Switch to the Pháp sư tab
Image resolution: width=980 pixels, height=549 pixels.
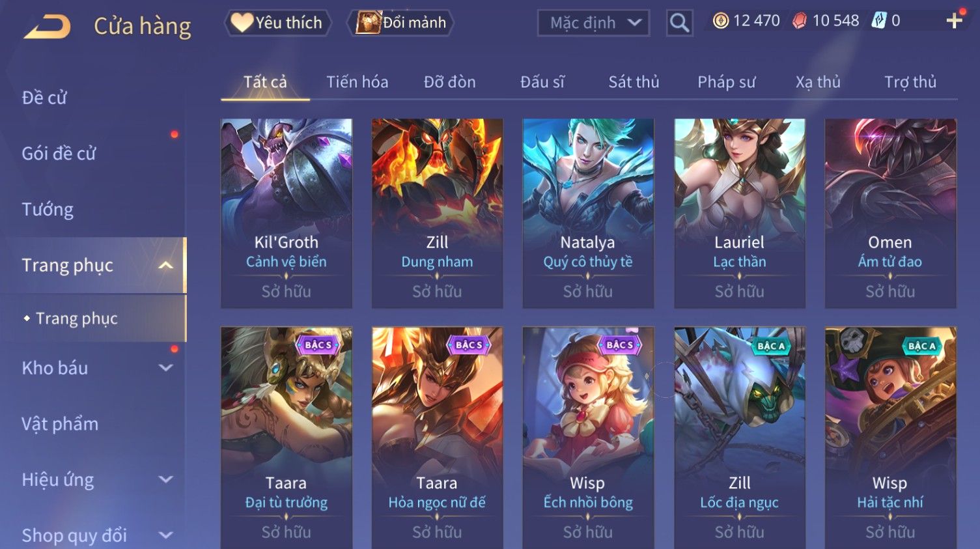coord(727,82)
